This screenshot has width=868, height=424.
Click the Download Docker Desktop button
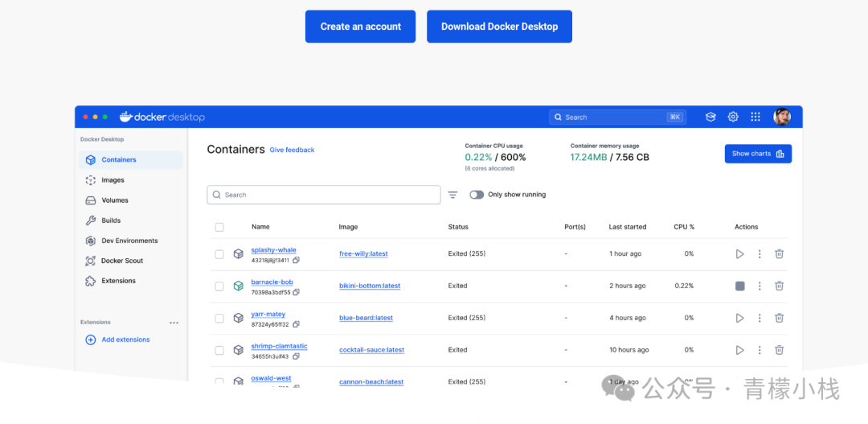tap(499, 27)
